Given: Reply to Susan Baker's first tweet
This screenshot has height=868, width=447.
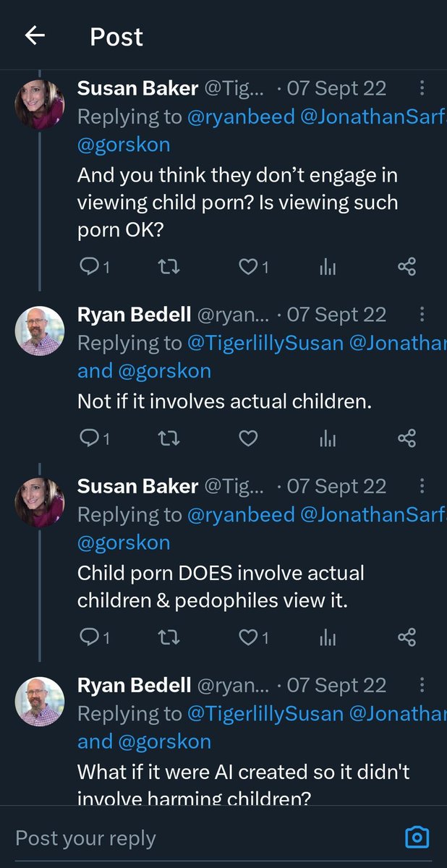Looking at the screenshot, I should [x=93, y=267].
